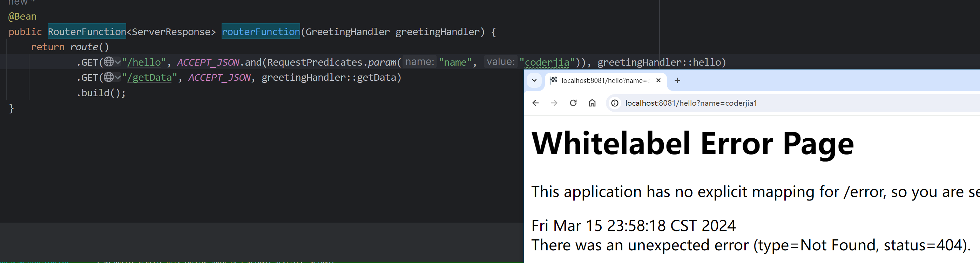The image size is (980, 263).
Task: Click the .build() call
Action: [101, 93]
